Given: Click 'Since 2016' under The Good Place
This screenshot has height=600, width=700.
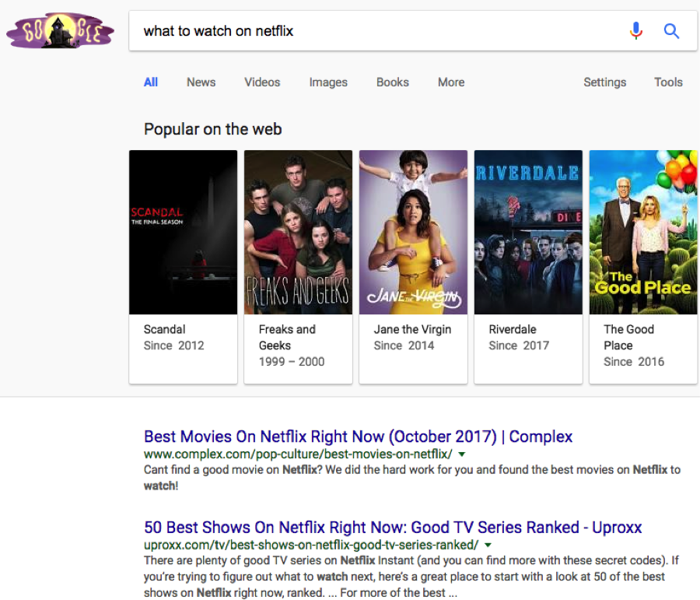Looking at the screenshot, I should (634, 361).
